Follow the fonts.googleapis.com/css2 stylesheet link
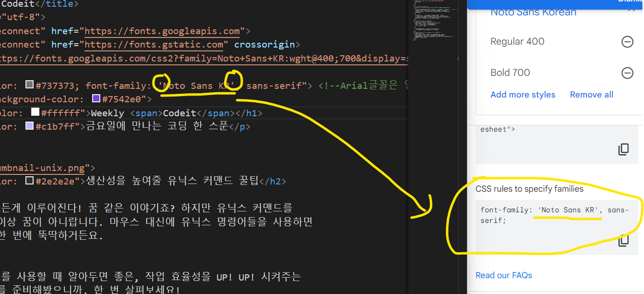This screenshot has width=644, height=294. point(203,59)
